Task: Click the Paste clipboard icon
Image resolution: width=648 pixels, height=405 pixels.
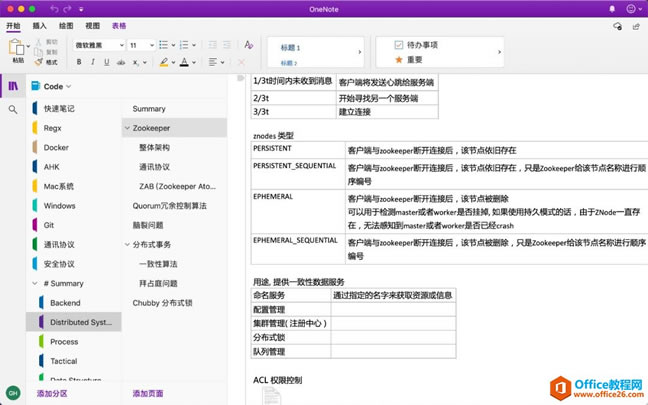Action: tap(17, 47)
